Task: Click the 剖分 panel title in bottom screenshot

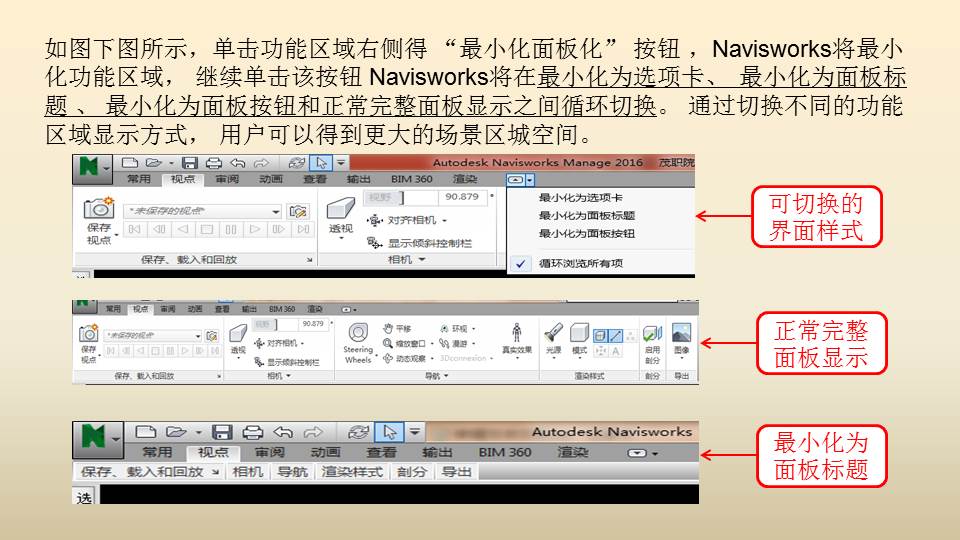Action: coord(411,472)
